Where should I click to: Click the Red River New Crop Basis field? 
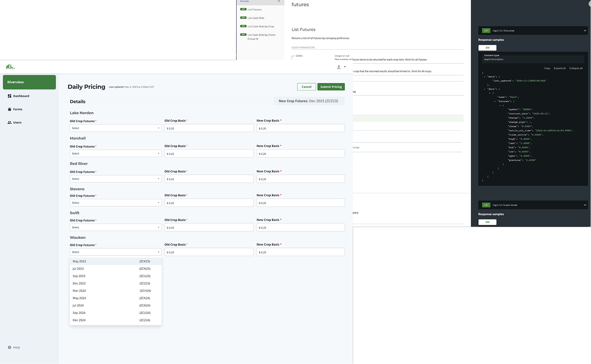click(x=301, y=179)
